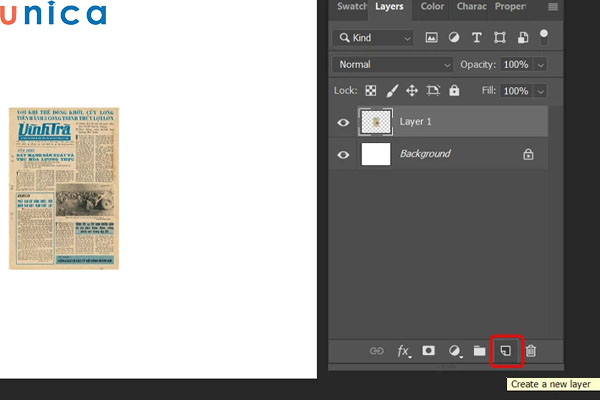Create a new group folder icon

pyautogui.click(x=479, y=351)
